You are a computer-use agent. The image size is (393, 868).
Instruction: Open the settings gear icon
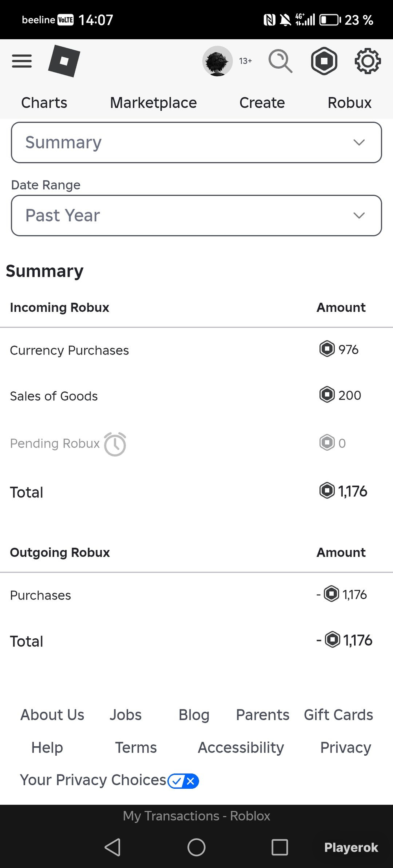coord(368,61)
